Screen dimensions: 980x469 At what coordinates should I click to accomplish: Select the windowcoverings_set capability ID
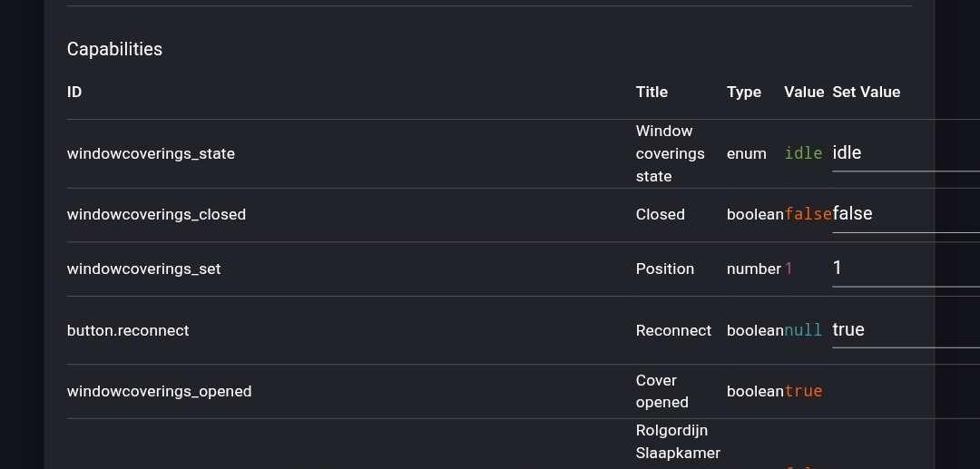tap(143, 269)
